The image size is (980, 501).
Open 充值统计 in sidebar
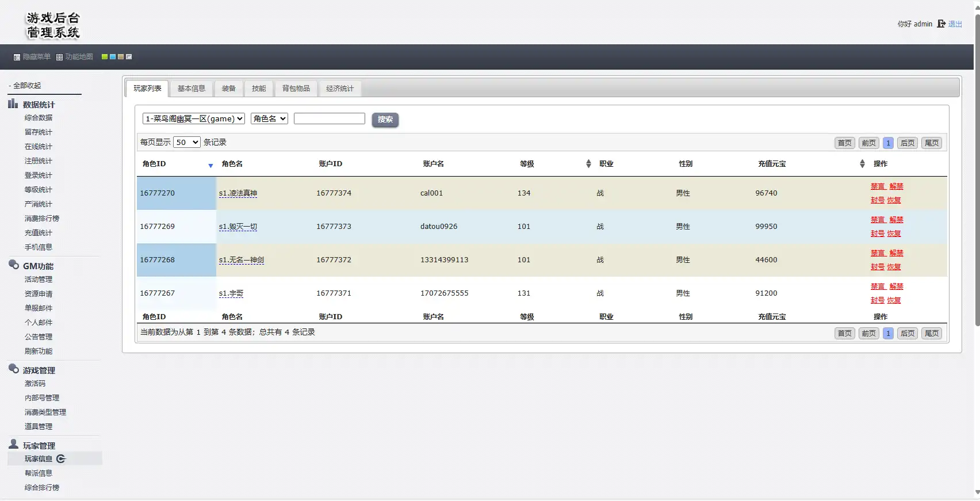pyautogui.click(x=39, y=233)
